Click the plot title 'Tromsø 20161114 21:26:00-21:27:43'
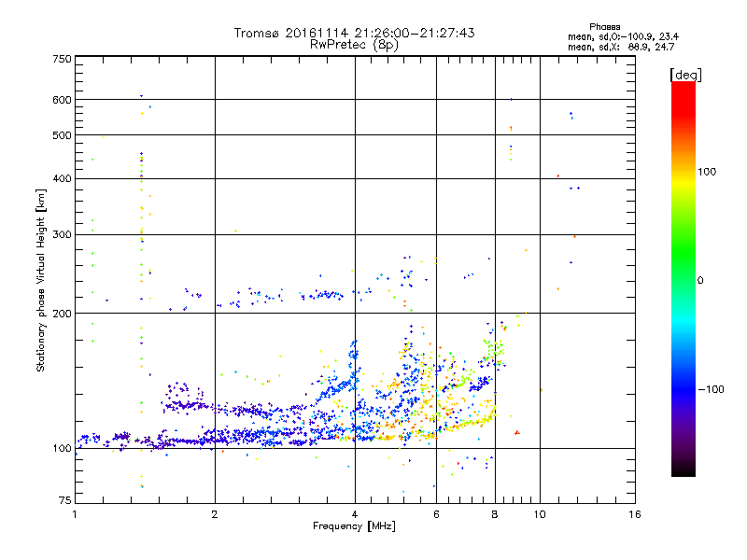 [x=354, y=33]
